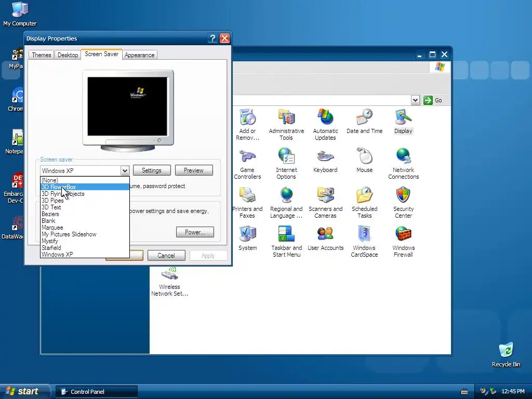Select Recycle Bin on desktop
Image resolution: width=532 pixels, height=399 pixels.
point(506,355)
